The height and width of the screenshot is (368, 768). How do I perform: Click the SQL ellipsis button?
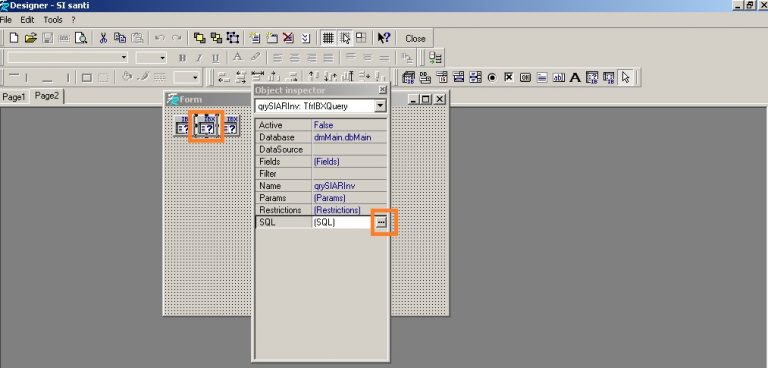pyautogui.click(x=382, y=222)
